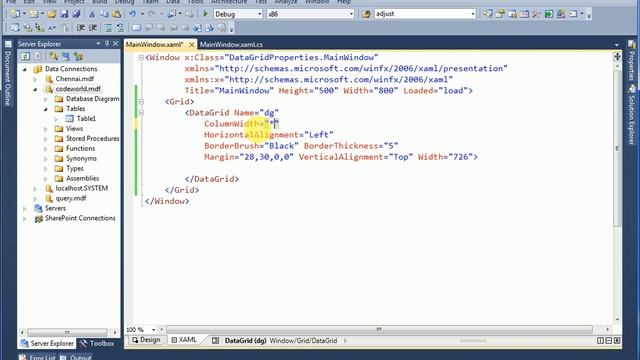Click the New Project toolbar icon
Image resolution: width=640 pixels, height=360 pixels.
coord(16,14)
